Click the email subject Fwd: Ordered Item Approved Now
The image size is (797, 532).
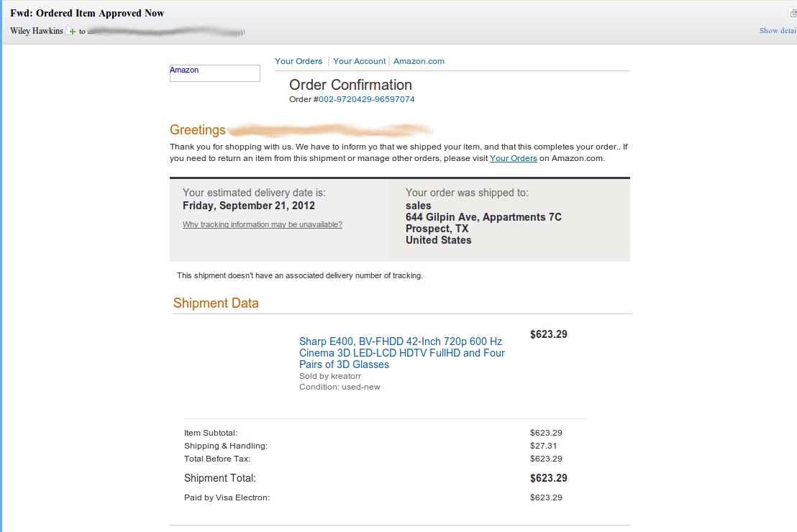pyautogui.click(x=87, y=13)
